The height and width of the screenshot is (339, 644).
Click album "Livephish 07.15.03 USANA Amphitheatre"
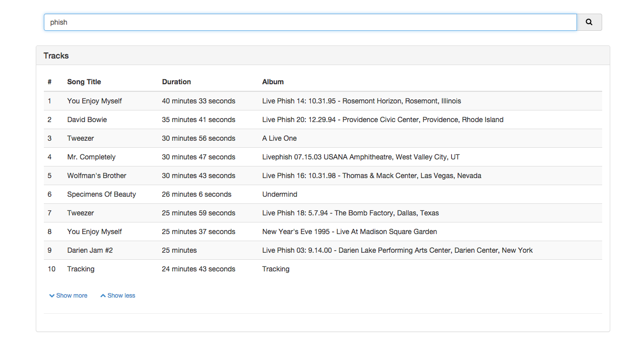point(361,157)
